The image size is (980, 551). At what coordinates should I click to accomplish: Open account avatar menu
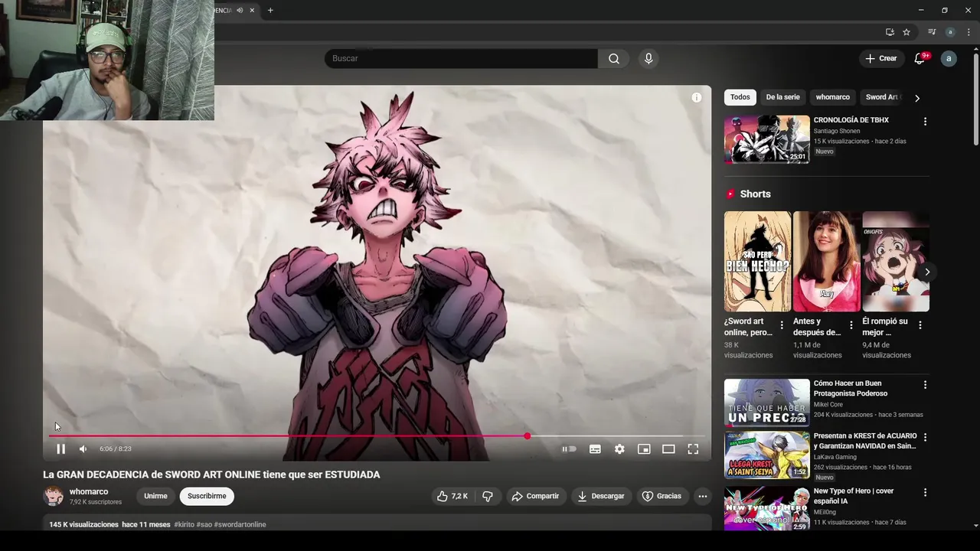pyautogui.click(x=949, y=58)
